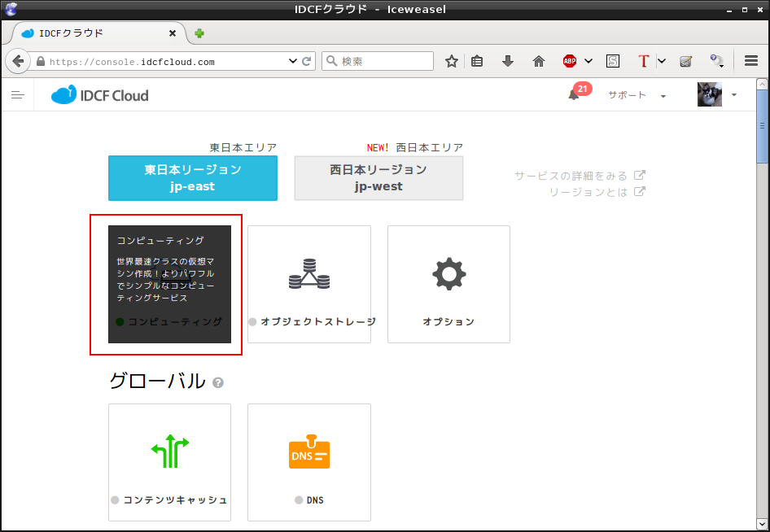Switch to 西日本リージョン jp-west region

coord(378,178)
